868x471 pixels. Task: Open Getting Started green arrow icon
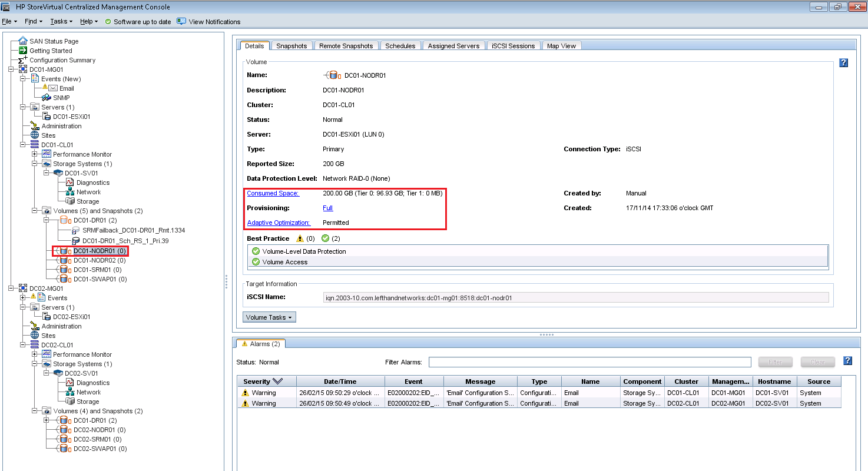coord(23,51)
